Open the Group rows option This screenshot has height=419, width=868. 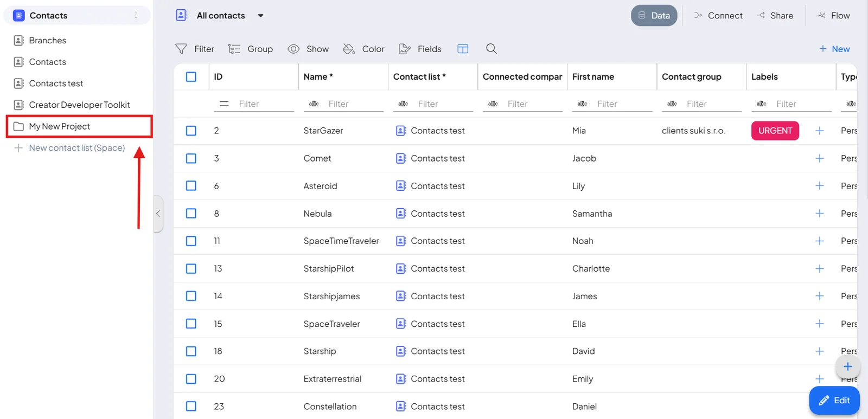[251, 49]
